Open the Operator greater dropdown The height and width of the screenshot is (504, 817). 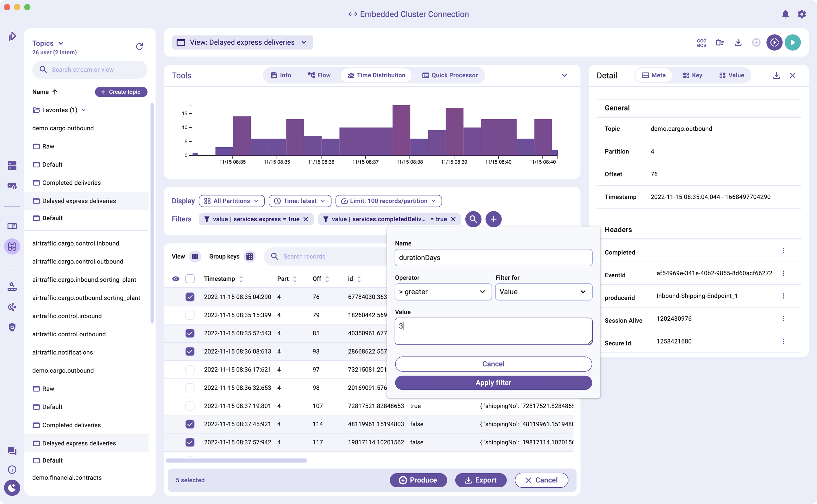[x=443, y=292]
